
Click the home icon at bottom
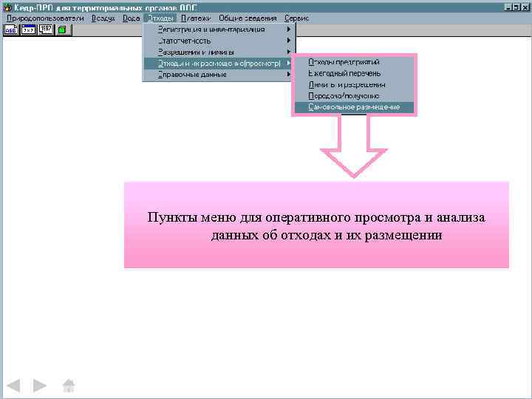69,386
